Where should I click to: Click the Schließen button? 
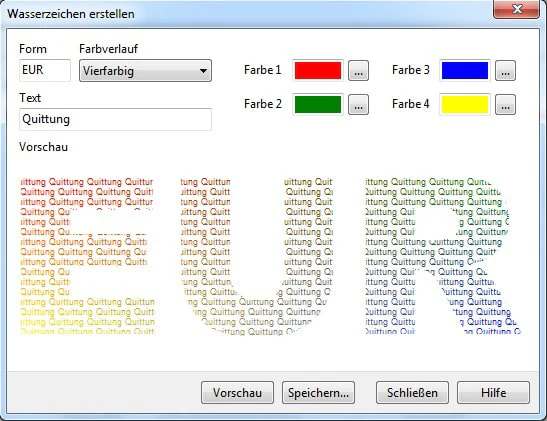412,393
